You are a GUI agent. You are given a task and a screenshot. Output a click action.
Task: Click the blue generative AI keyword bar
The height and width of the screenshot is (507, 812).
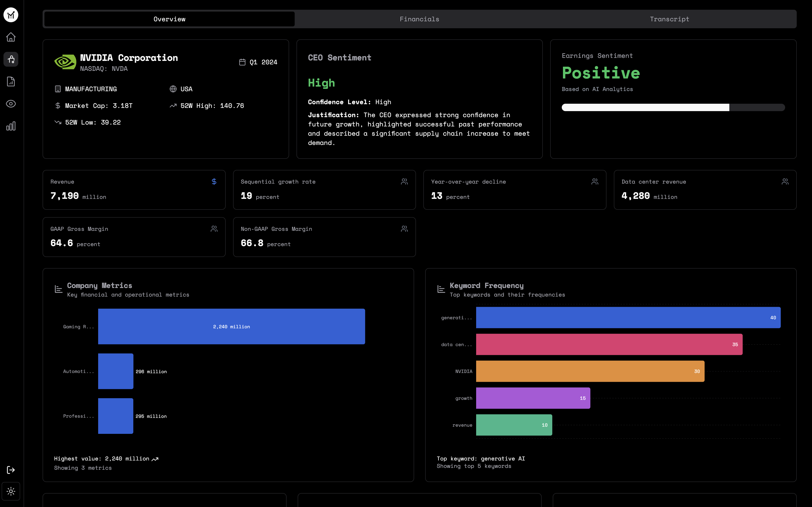[628, 317]
